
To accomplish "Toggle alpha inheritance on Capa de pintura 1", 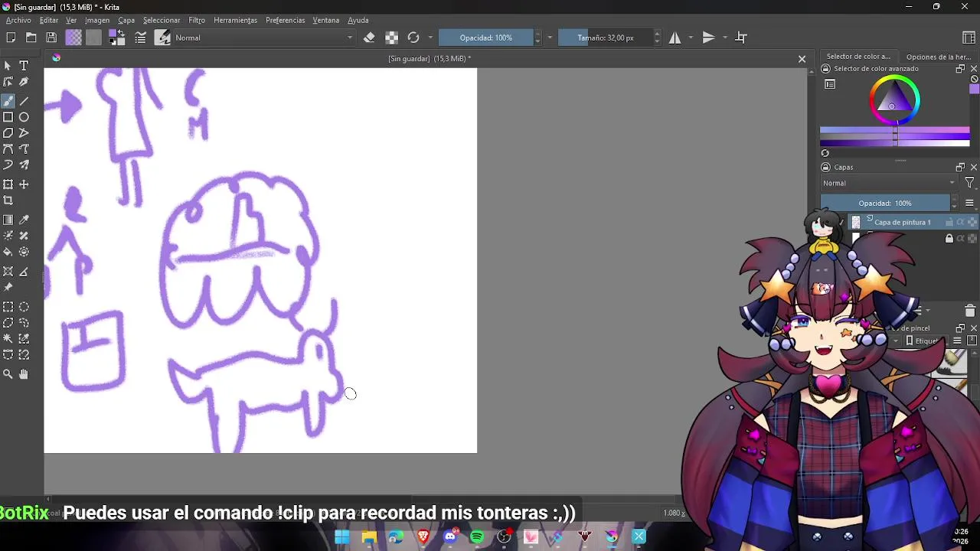I will pos(961,222).
